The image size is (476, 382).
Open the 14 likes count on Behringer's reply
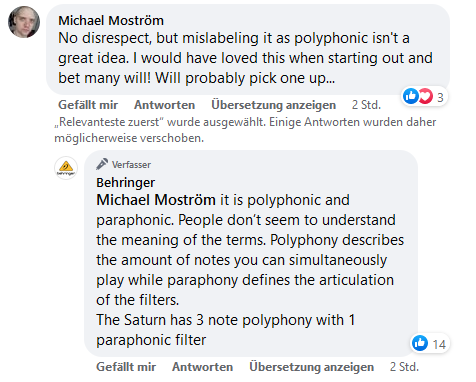(x=439, y=344)
